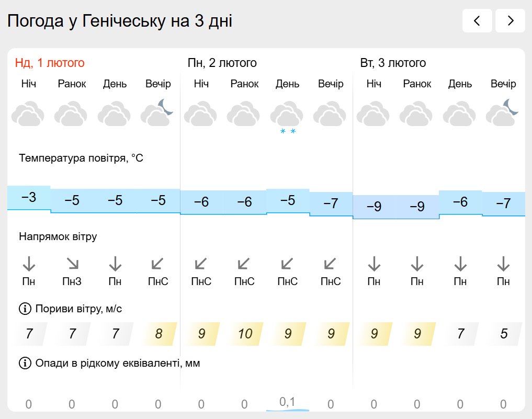Click Sunday morning northwest wind arrow
532x419 pixels.
(72, 263)
